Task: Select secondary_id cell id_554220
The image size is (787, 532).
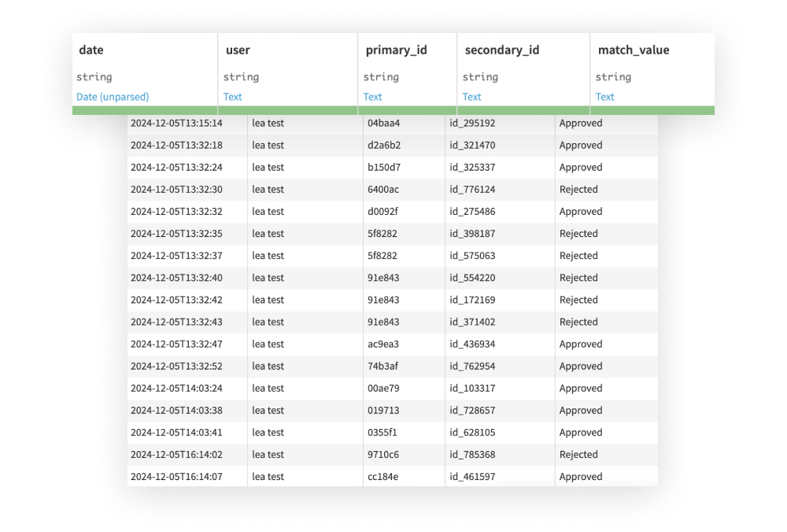Action: (472, 278)
